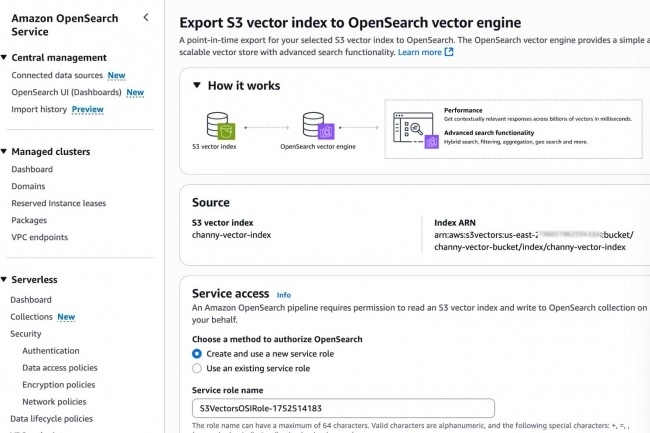The image size is (650, 433).
Task: Open the Domains page under Managed clusters
Action: click(30, 186)
